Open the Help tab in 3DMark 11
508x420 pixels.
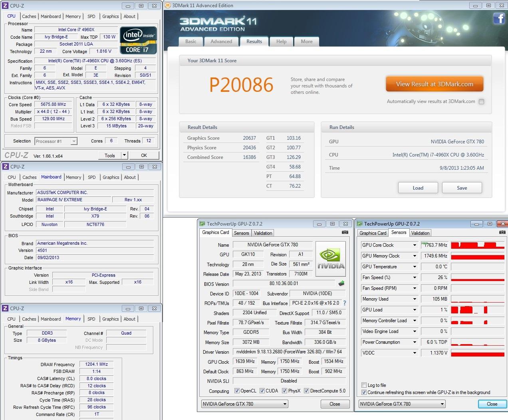pos(281,42)
